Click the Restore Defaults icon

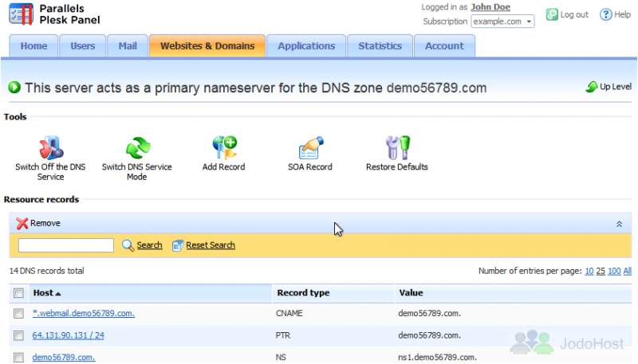click(396, 148)
